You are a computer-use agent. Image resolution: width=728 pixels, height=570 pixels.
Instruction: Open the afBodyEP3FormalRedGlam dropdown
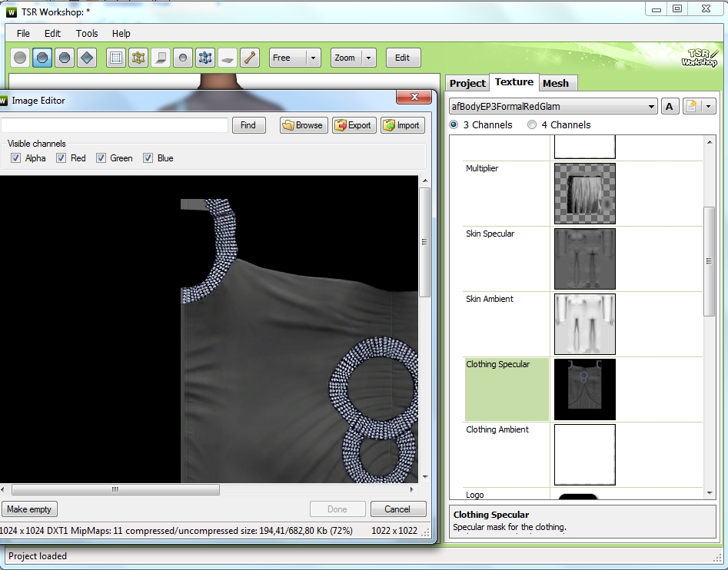(553, 107)
